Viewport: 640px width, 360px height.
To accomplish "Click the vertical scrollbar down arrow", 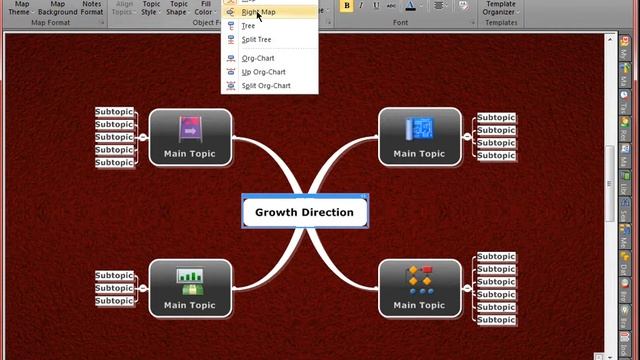I will tap(610, 357).
